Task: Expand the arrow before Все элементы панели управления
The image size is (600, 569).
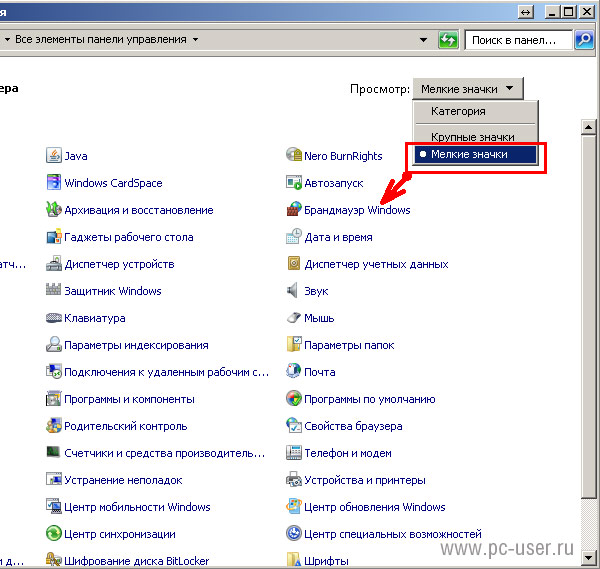Action: [7, 39]
